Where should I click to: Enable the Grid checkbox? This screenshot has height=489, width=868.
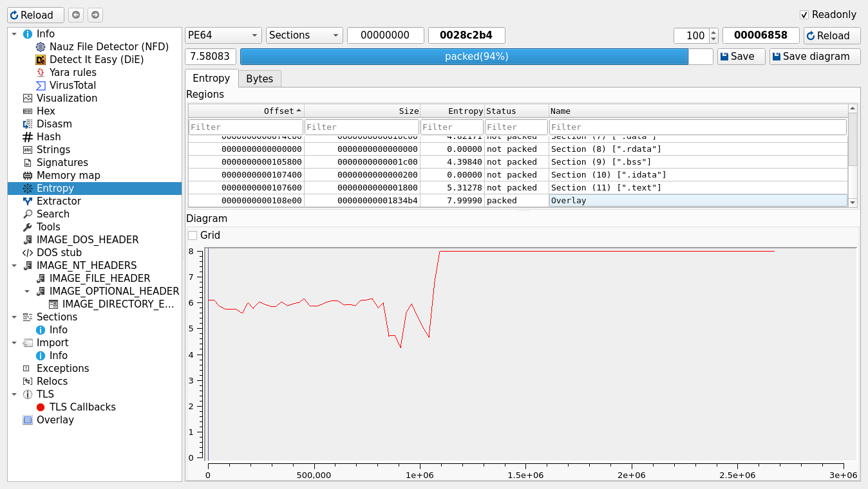pos(193,235)
